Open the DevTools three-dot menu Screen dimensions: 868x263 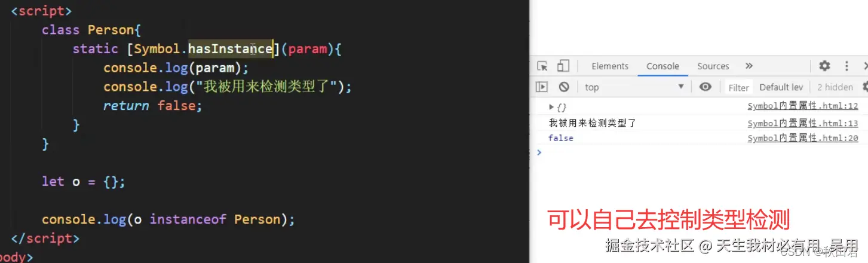tap(846, 66)
